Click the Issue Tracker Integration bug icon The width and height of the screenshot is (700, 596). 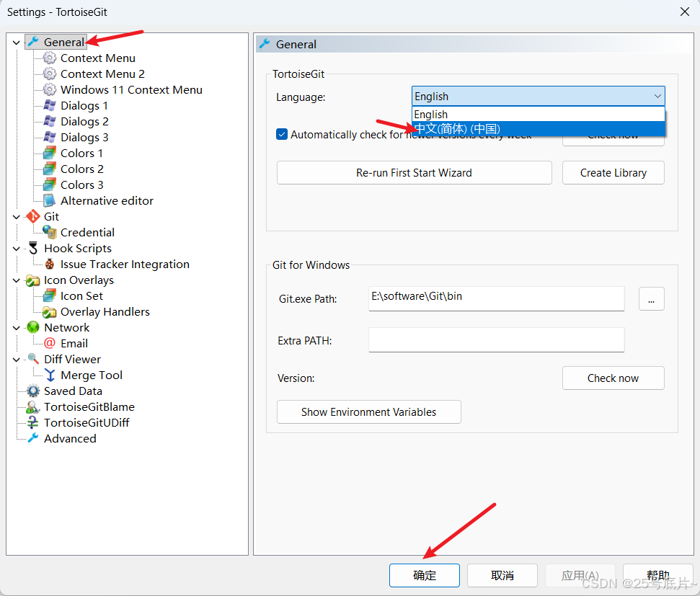point(50,264)
